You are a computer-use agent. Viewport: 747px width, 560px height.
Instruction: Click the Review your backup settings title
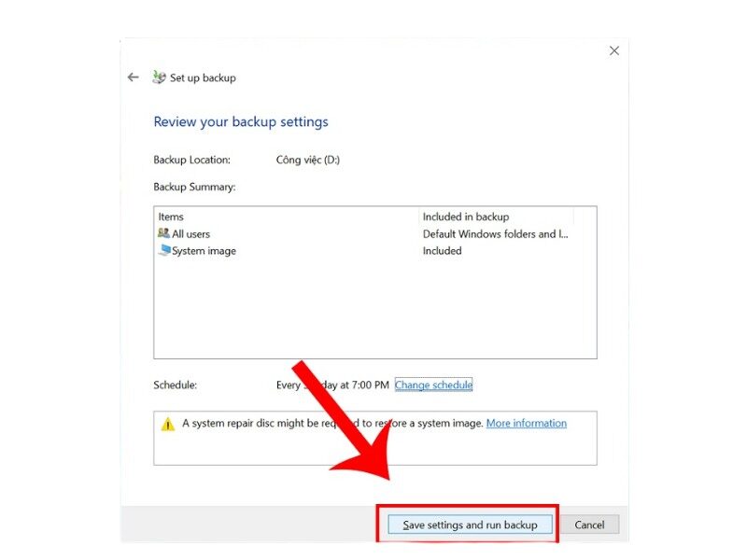tap(240, 121)
